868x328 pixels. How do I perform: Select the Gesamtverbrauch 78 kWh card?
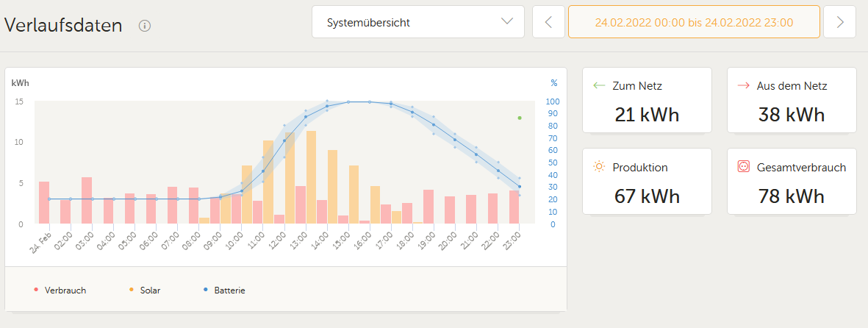pyautogui.click(x=792, y=181)
